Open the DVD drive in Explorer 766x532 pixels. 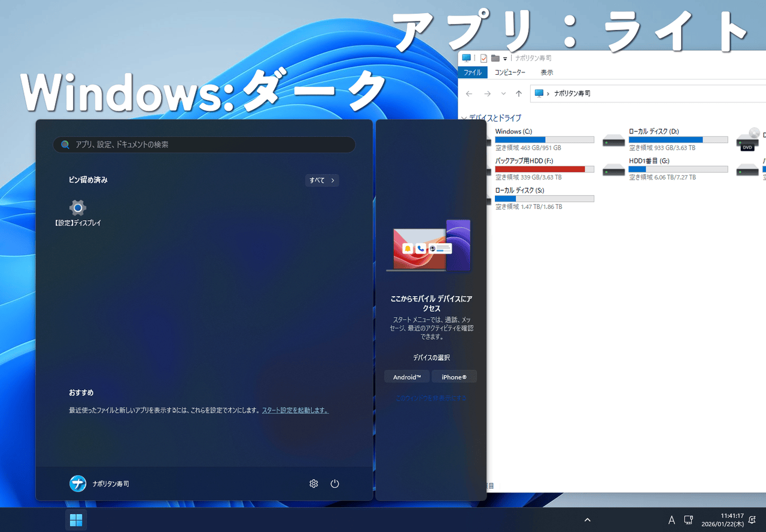pos(747,140)
